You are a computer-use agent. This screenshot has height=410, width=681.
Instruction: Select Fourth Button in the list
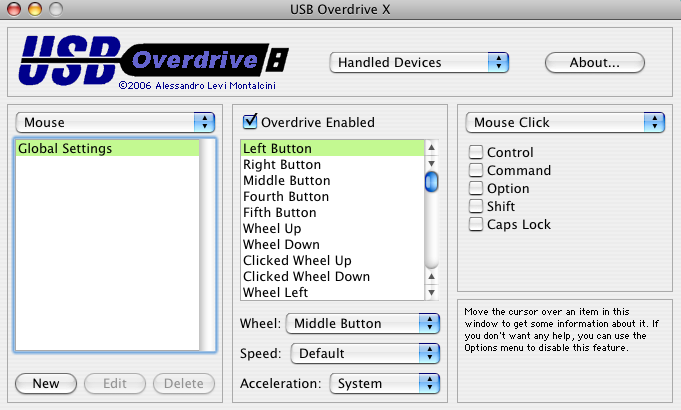tap(332, 197)
